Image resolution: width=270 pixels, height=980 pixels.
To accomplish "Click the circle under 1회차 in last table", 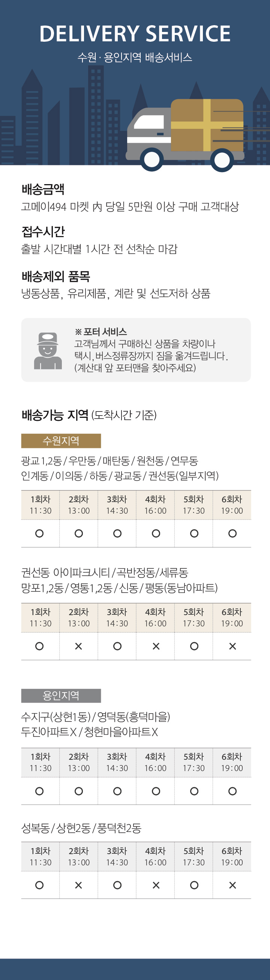I will (x=39, y=885).
